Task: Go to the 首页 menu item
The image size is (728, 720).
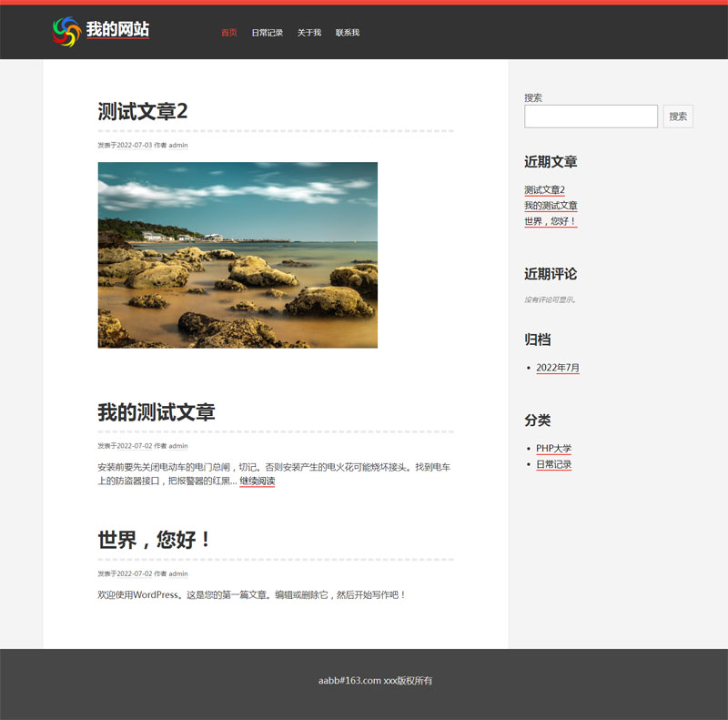Action: click(x=229, y=33)
